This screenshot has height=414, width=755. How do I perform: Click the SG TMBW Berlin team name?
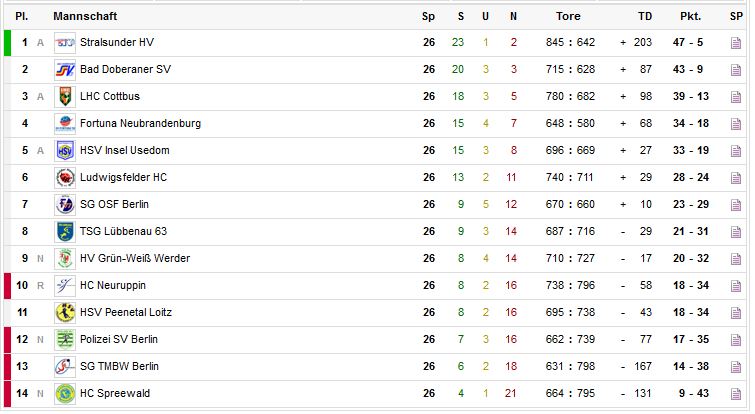pos(118,367)
